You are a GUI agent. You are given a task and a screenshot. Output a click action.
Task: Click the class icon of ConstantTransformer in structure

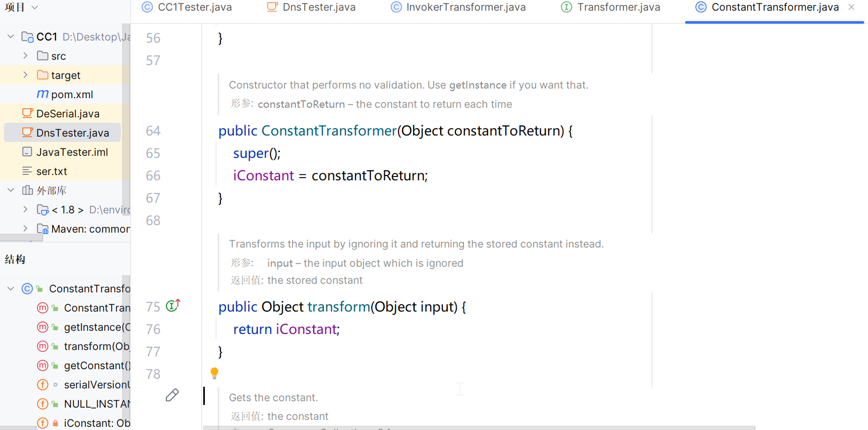pos(27,289)
